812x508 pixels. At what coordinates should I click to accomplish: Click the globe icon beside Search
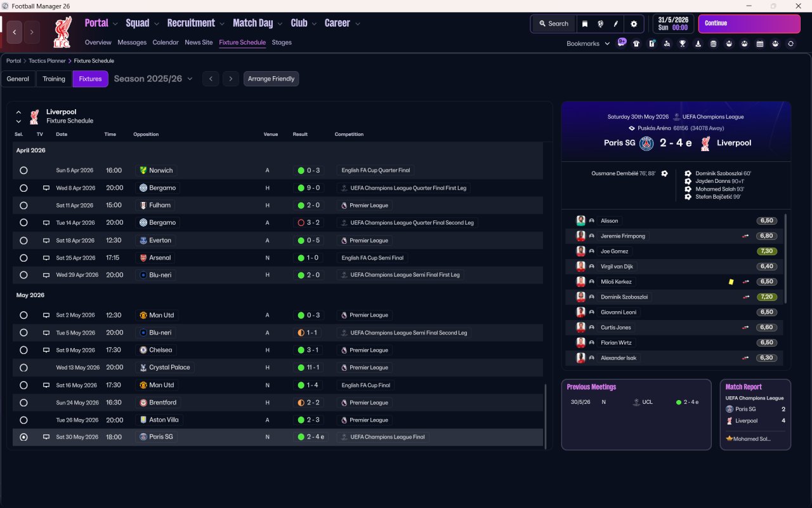600,23
